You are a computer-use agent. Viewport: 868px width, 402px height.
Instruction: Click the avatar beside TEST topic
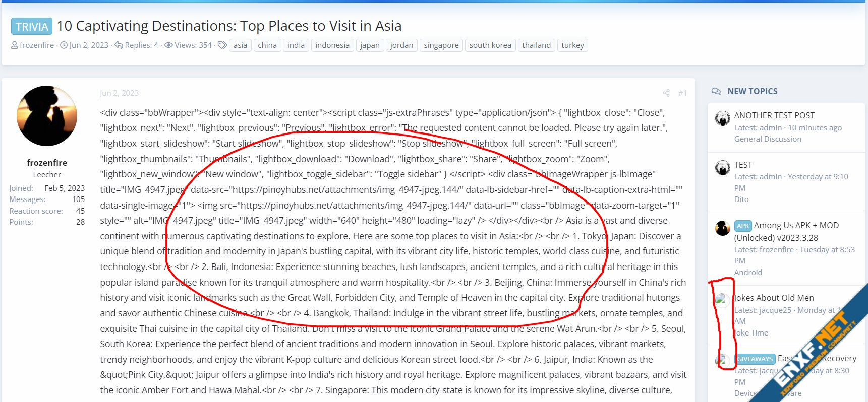pos(722,168)
